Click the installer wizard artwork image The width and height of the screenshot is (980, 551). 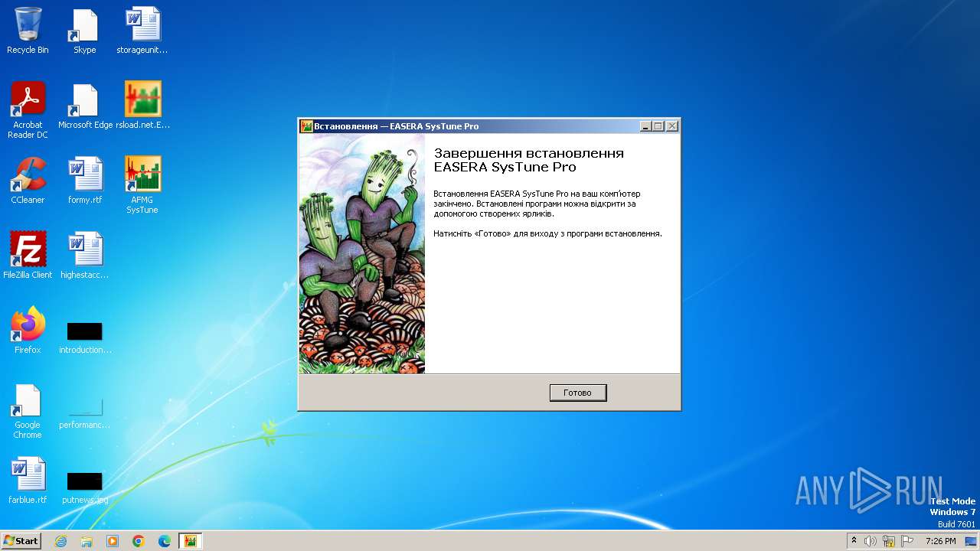(362, 254)
